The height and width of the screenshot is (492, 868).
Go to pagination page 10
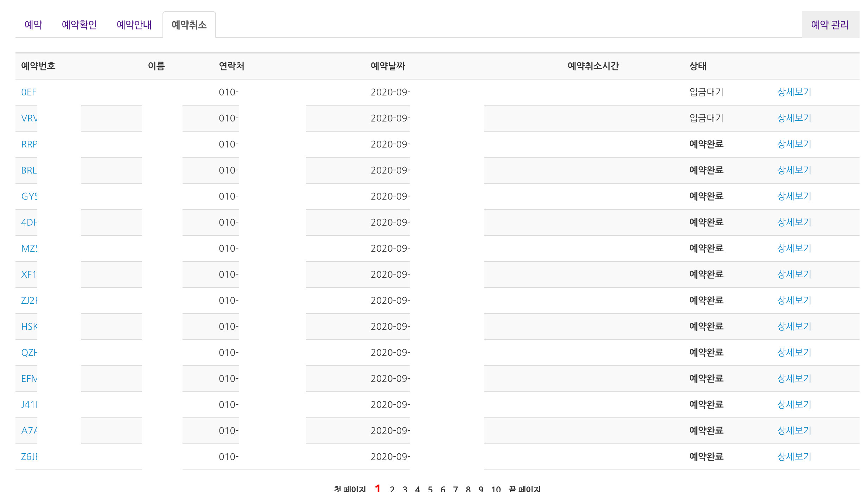tap(496, 489)
